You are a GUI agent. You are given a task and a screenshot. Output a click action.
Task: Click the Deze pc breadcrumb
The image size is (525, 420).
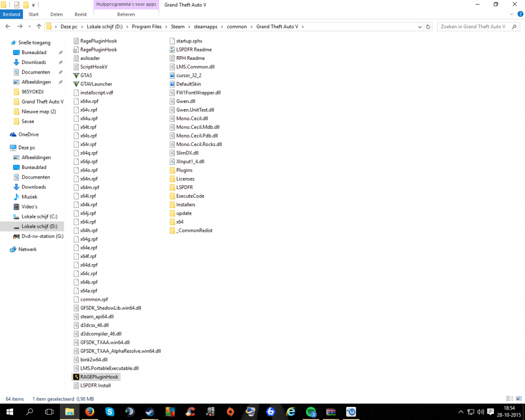pyautogui.click(x=69, y=27)
